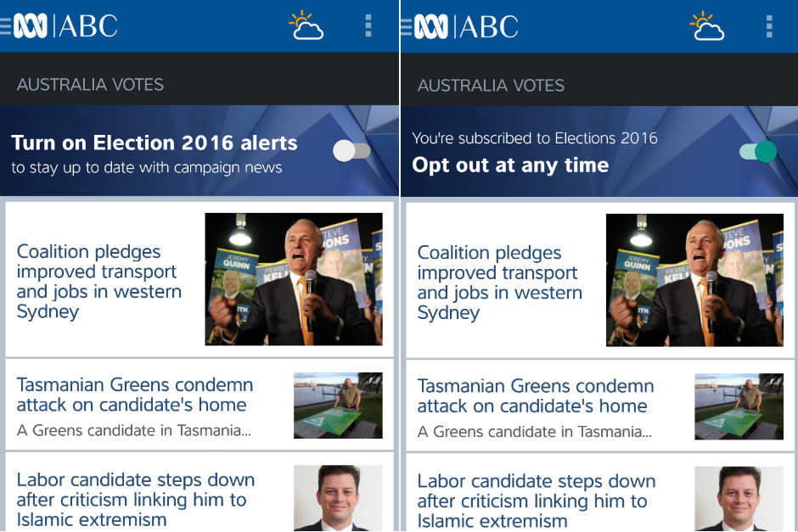This screenshot has width=798, height=532.
Task: Read the Tasmanian Greens candidate attack story
Action: pos(134,395)
